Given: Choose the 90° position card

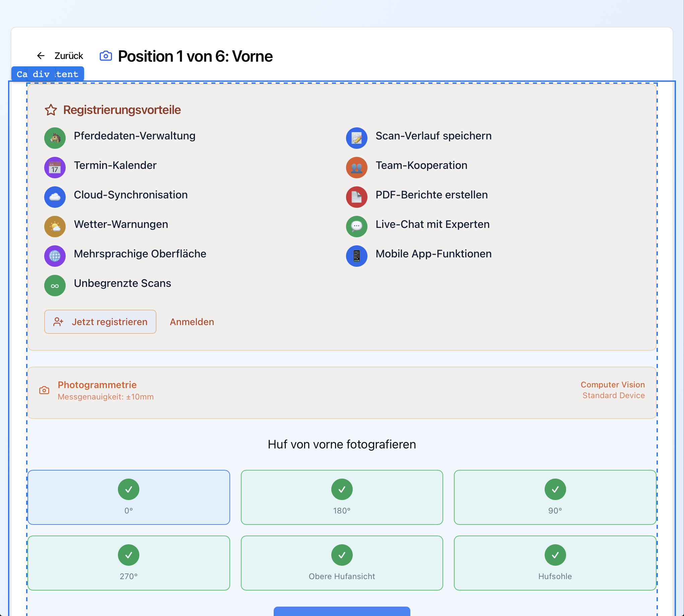Looking at the screenshot, I should pyautogui.click(x=555, y=497).
